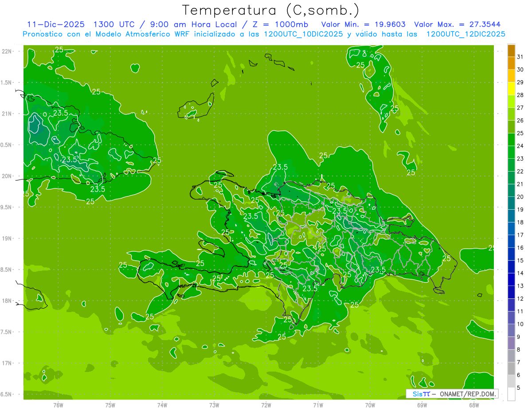Click the "68W" longitude axis label
This screenshot has height=411, width=532.
[x=473, y=405]
